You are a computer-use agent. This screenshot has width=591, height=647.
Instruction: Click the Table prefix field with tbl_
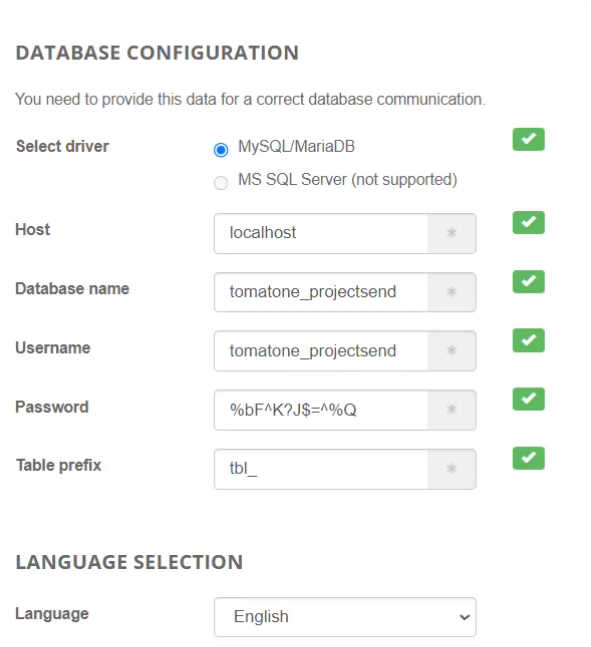tap(321, 469)
